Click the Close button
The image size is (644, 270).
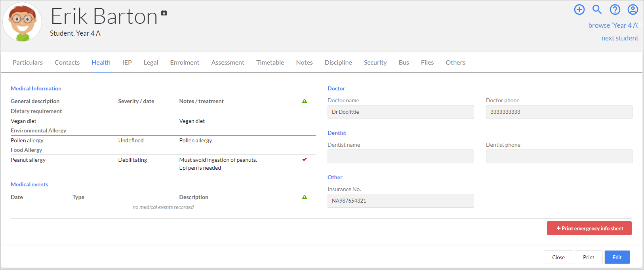coord(558,257)
